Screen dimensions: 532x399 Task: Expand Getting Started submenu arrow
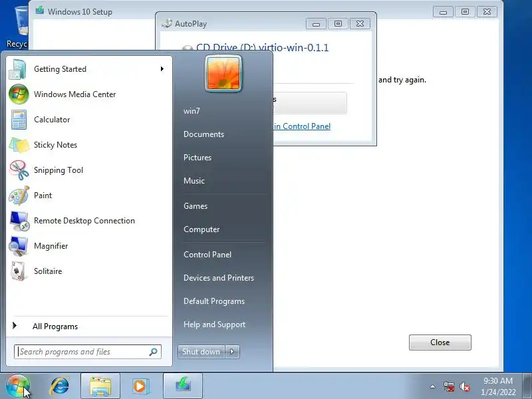[x=162, y=69]
